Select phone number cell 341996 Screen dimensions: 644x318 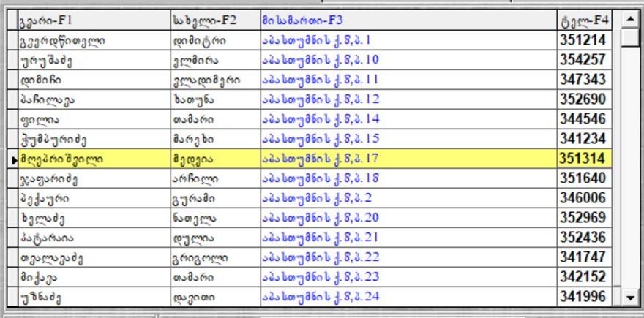click(585, 296)
